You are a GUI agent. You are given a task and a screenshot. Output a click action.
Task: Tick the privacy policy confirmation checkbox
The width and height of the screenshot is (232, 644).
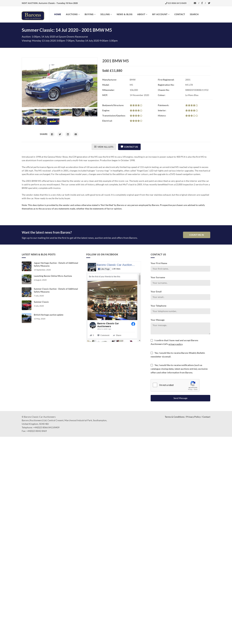click(x=152, y=340)
